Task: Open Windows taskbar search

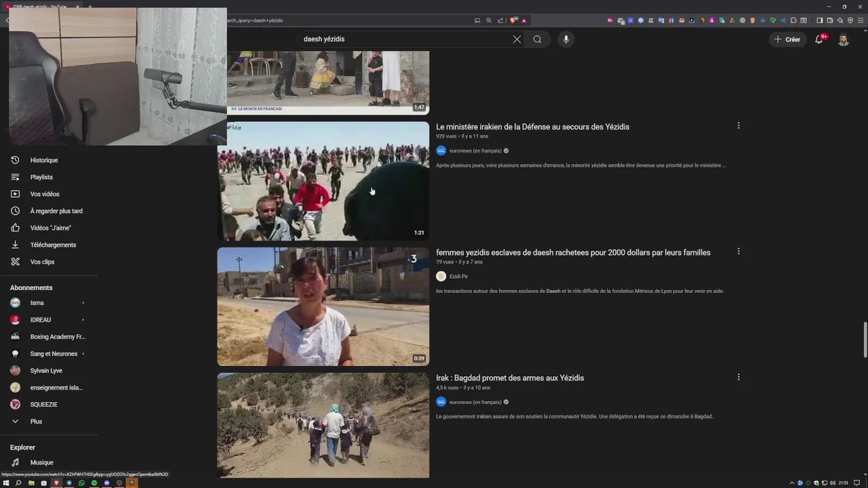Action: 18,483
